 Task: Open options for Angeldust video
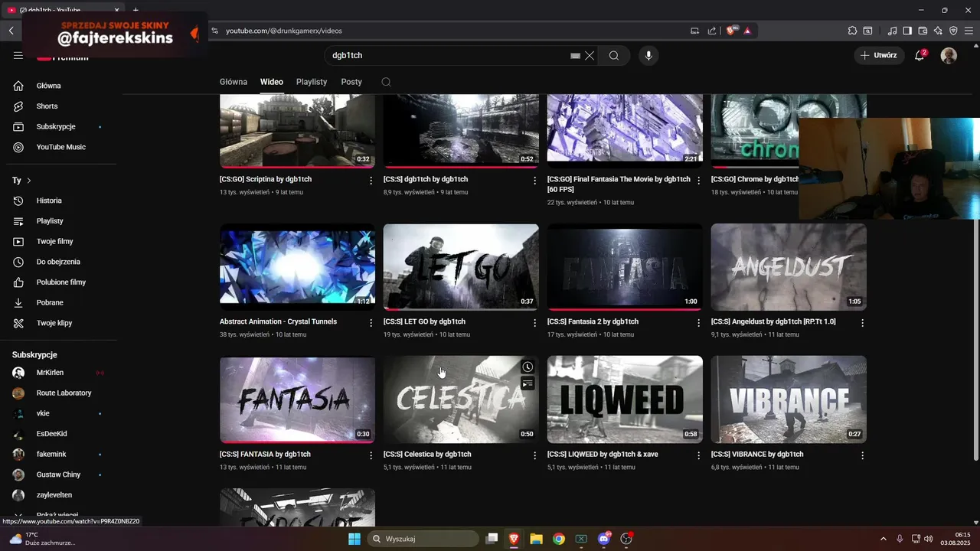tap(863, 323)
